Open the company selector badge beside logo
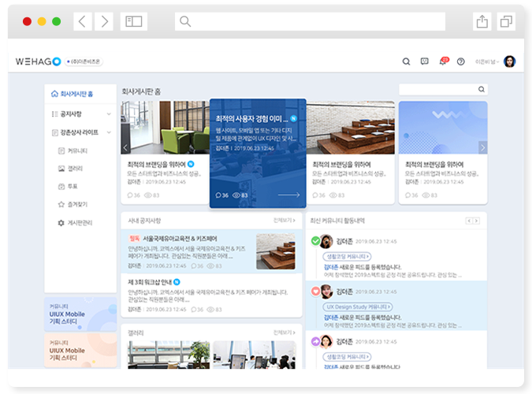Image resolution: width=532 pixels, height=394 pixels. tap(84, 61)
